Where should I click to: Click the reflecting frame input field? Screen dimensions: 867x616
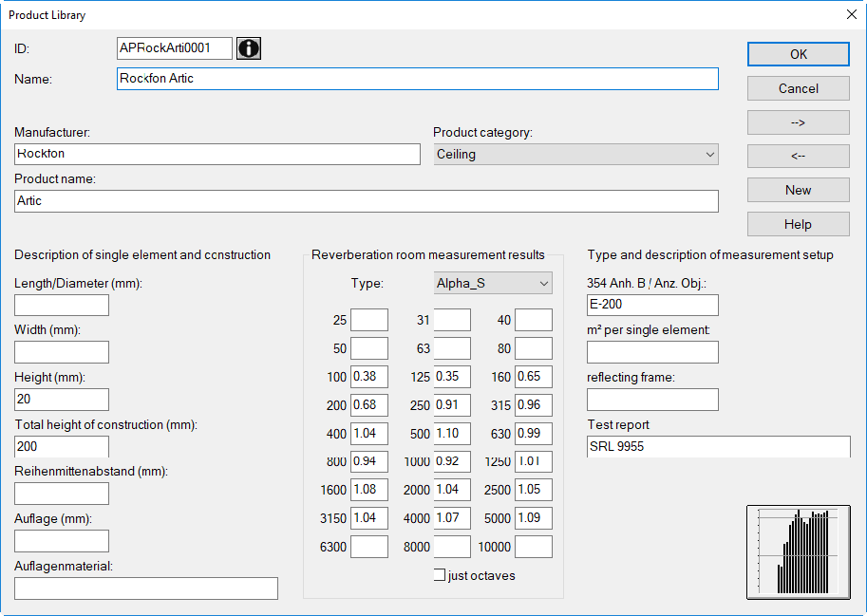pyautogui.click(x=652, y=400)
